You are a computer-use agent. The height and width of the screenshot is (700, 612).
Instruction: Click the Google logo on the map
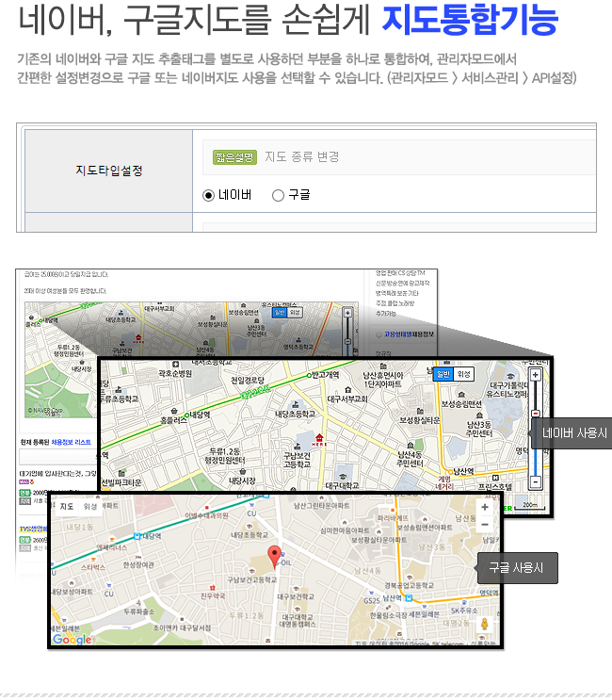click(x=72, y=640)
